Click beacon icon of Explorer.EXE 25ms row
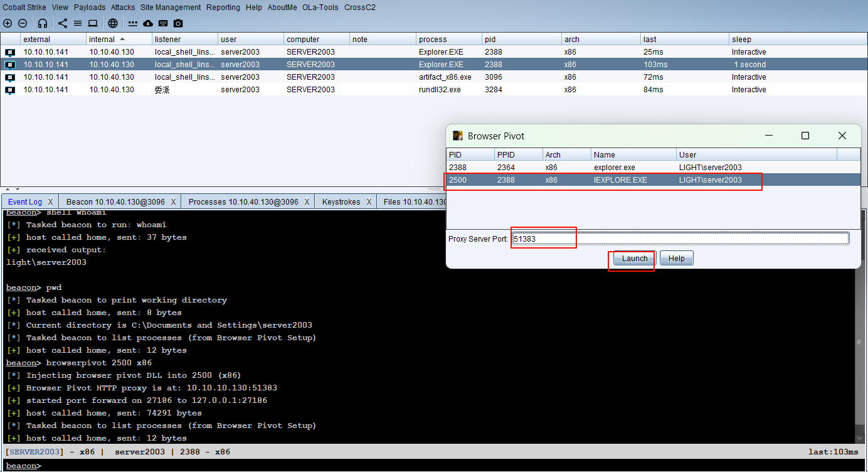This screenshot has width=868, height=472. 10,52
